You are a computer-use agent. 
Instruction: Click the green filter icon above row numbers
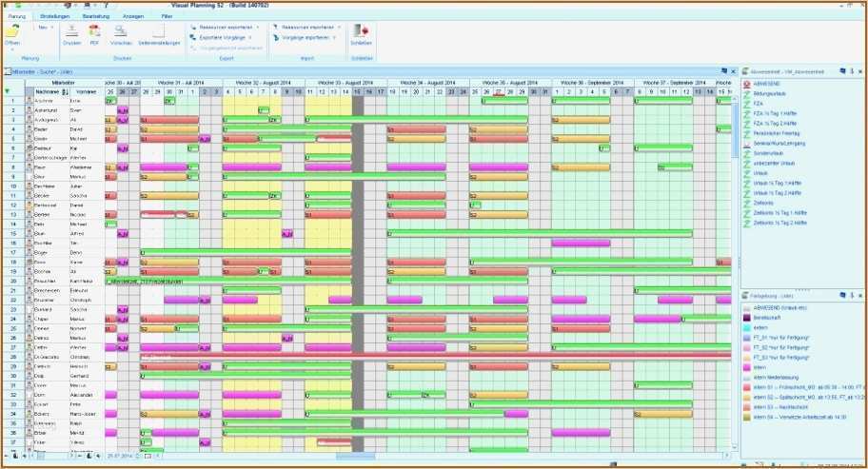(x=8, y=92)
